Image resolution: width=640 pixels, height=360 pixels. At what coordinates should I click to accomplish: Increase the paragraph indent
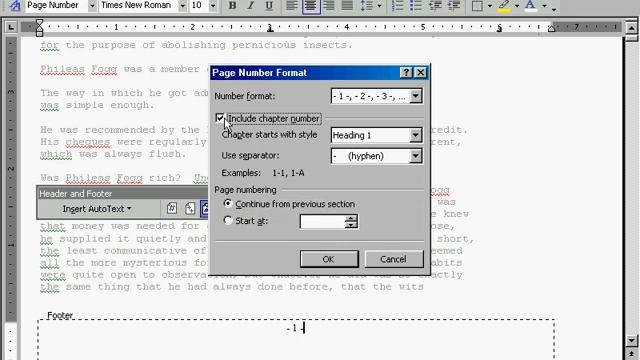pyautogui.click(x=454, y=6)
